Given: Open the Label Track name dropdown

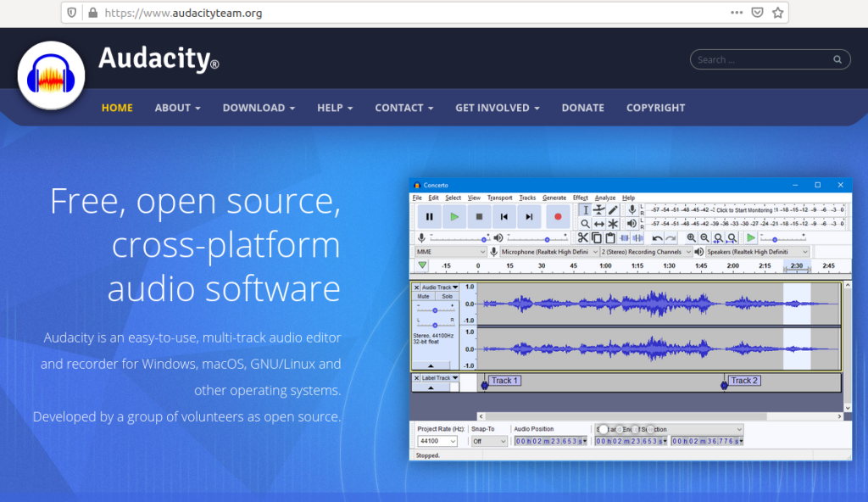Looking at the screenshot, I should point(440,378).
